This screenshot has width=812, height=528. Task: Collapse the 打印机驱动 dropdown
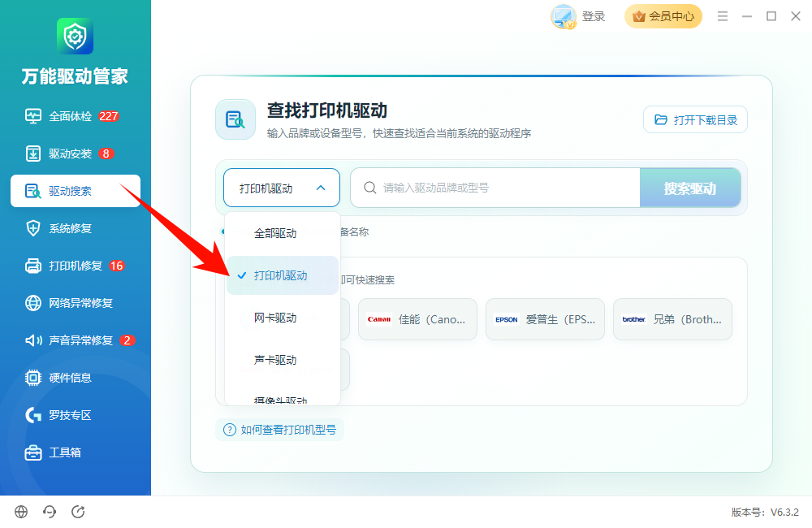pyautogui.click(x=282, y=188)
